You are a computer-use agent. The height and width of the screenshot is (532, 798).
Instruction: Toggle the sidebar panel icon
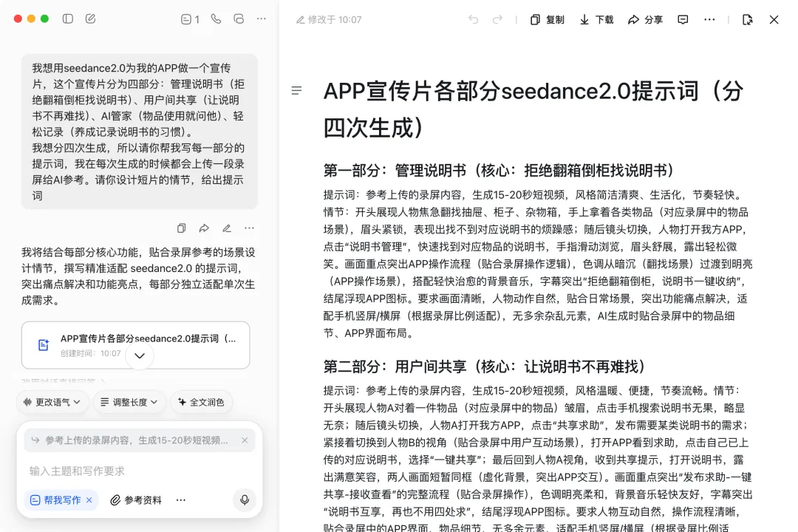click(68, 18)
